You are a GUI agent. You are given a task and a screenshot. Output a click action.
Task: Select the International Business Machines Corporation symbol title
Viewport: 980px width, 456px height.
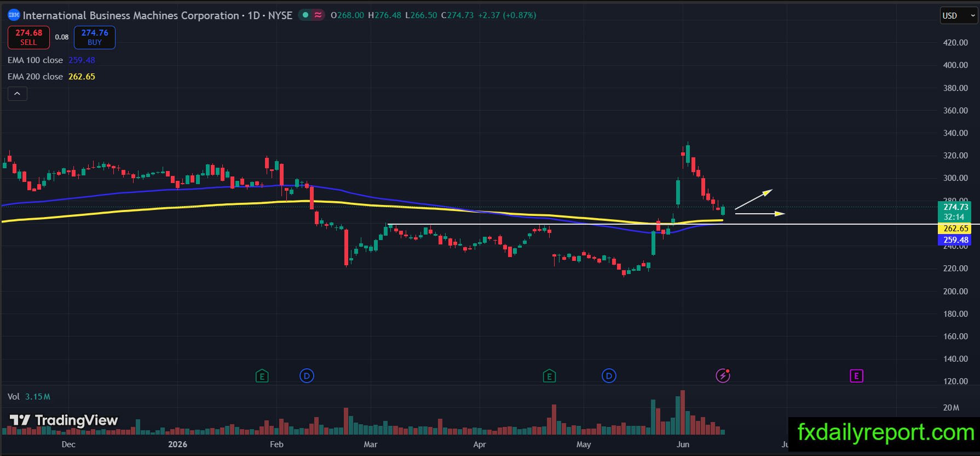[x=131, y=15]
